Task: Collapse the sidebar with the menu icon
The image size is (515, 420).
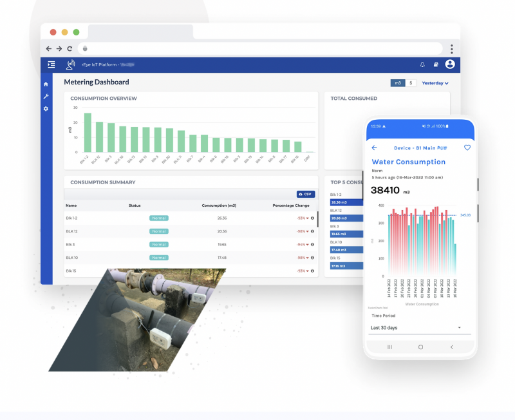Action: (x=51, y=64)
